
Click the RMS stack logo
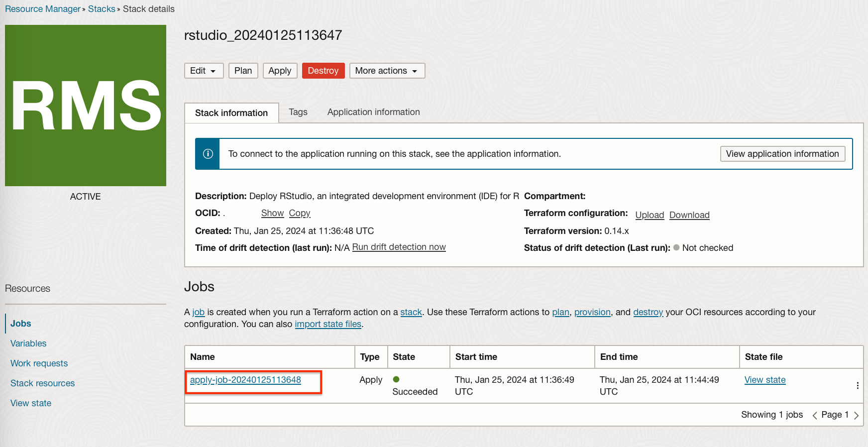(86, 106)
